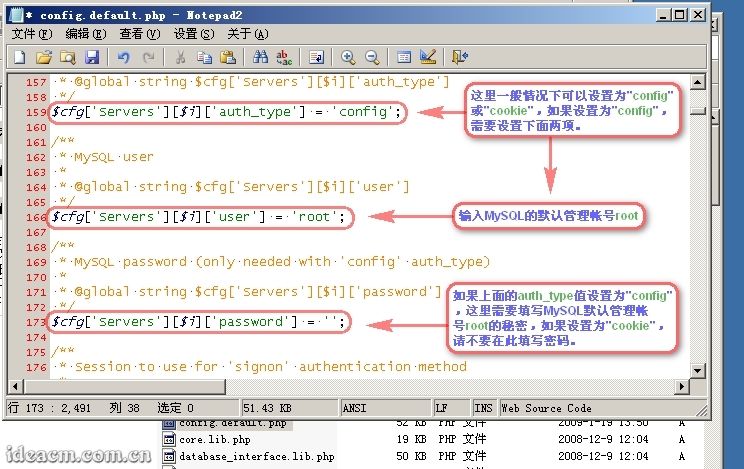This screenshot has width=744, height=469.
Task: Open the 设置(S) menu
Action: 194,34
